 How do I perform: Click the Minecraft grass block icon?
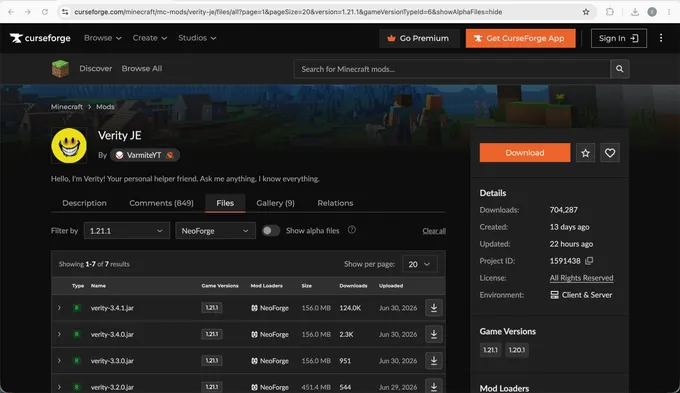[60, 69]
